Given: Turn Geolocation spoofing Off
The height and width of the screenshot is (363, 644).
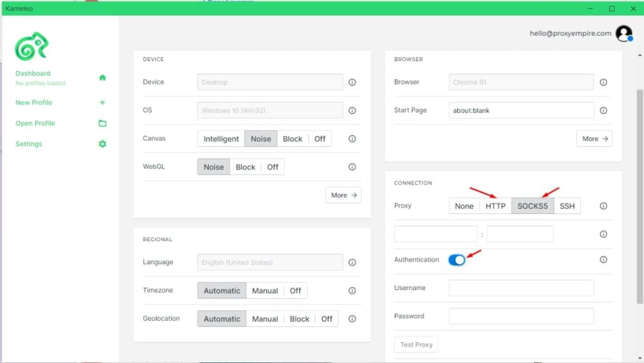Looking at the screenshot, I should tap(327, 319).
